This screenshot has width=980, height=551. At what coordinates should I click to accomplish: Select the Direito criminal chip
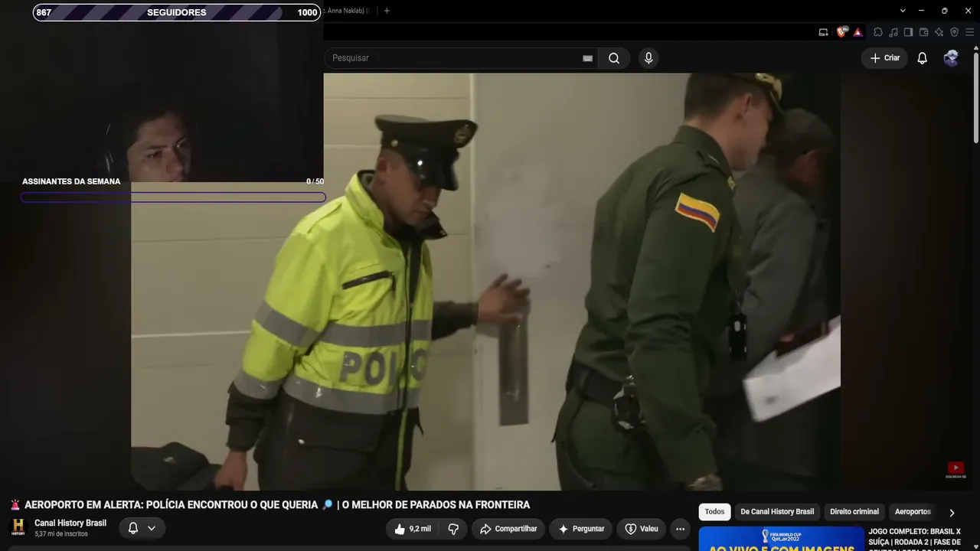pos(854,512)
